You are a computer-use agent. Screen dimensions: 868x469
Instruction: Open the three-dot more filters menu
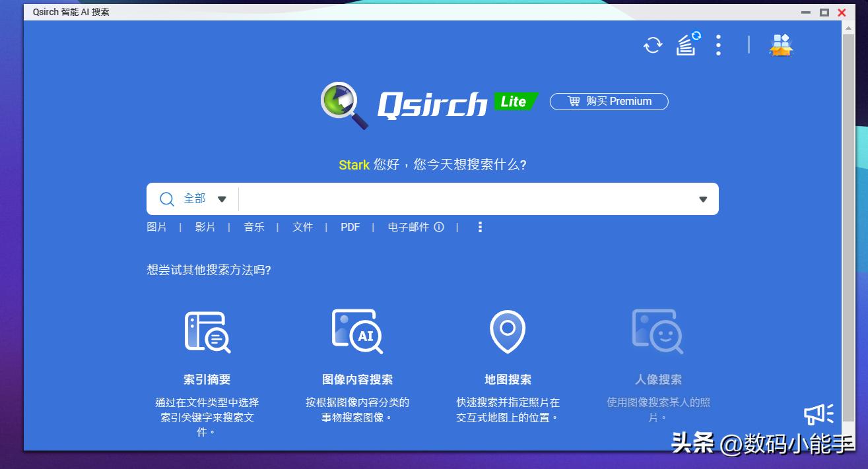tap(480, 227)
